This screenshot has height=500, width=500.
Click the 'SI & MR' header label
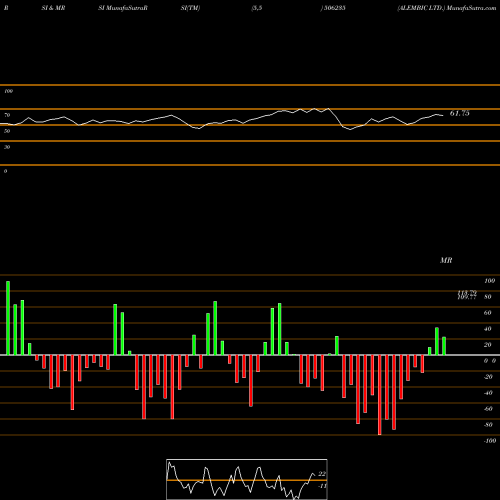pyautogui.click(x=53, y=8)
